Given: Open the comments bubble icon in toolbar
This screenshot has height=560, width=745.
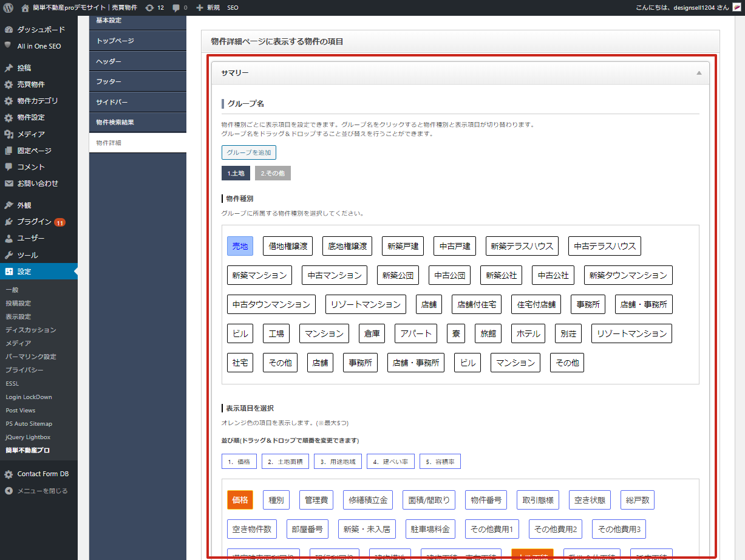Looking at the screenshot, I should pos(176,8).
